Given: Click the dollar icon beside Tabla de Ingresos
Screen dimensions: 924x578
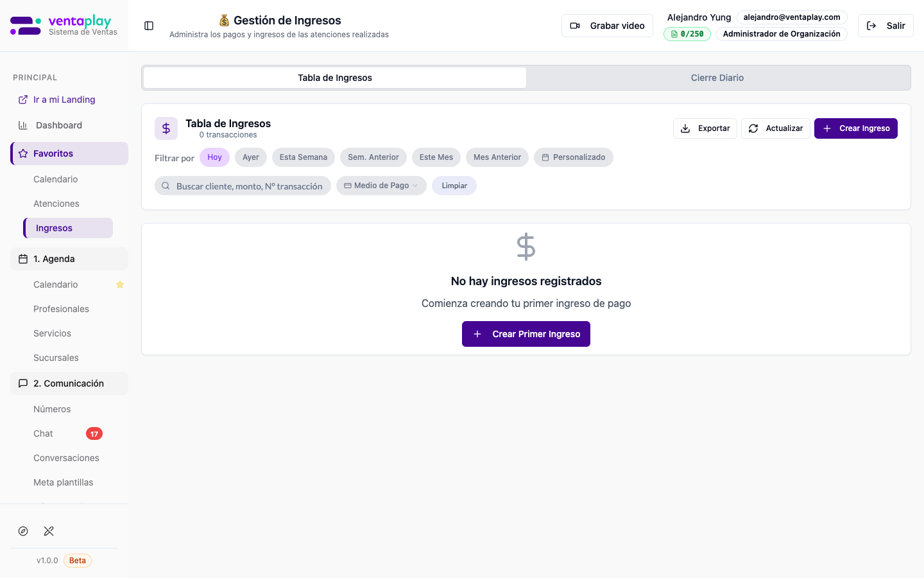Looking at the screenshot, I should tap(166, 128).
